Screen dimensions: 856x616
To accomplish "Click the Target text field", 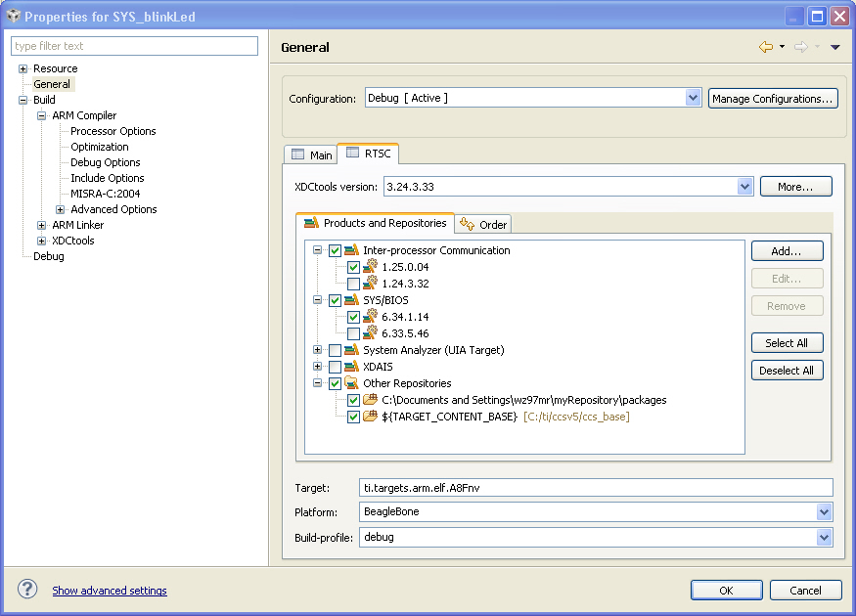I will point(596,488).
